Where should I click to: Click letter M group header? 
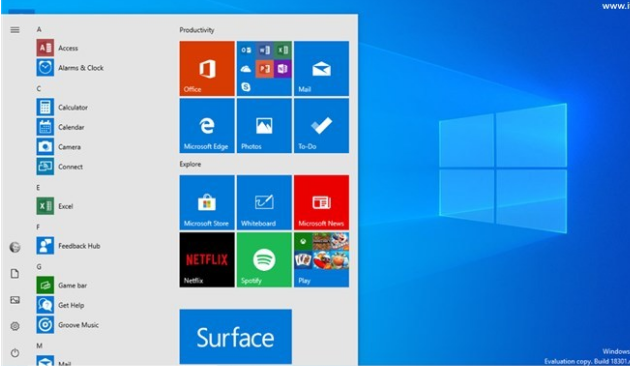[39, 346]
